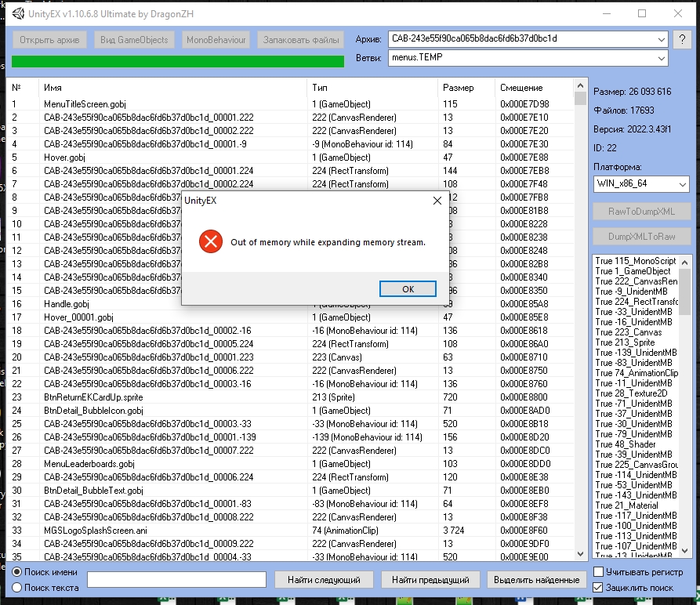Viewport: 700px width, 605px height.
Task: Click the Запаковать файлы button
Action: pos(301,40)
